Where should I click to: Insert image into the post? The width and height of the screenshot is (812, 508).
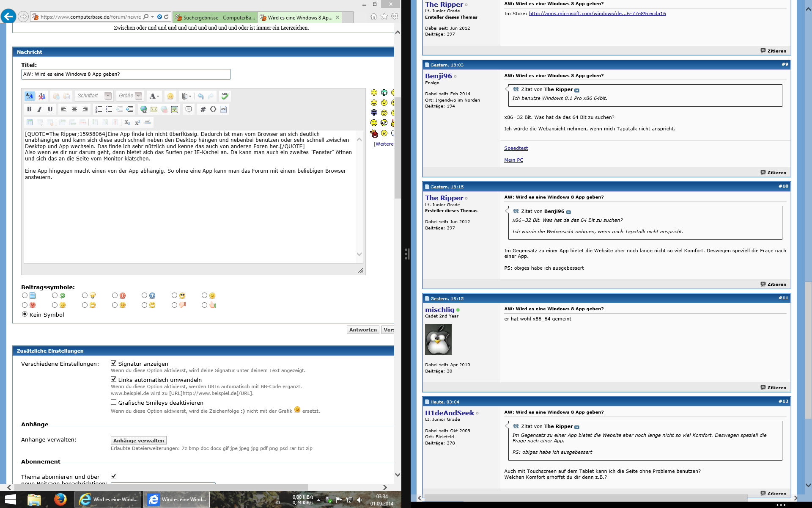174,109
